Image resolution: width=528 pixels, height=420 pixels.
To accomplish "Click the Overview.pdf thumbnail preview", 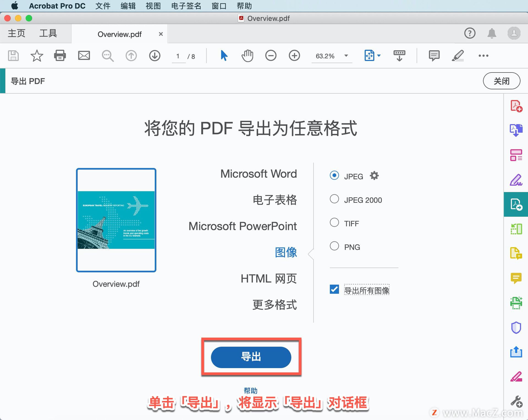I will pyautogui.click(x=116, y=220).
